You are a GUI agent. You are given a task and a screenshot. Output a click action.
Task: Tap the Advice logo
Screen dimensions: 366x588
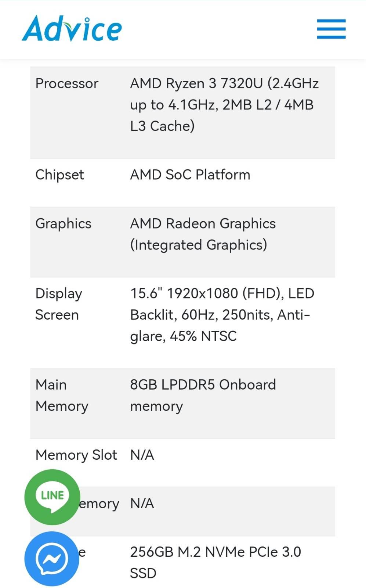click(72, 28)
